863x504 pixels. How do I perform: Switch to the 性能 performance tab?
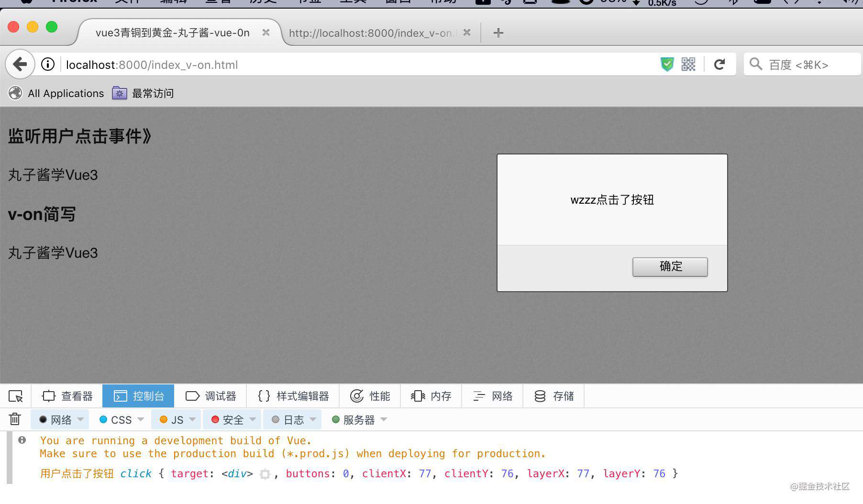(x=370, y=396)
